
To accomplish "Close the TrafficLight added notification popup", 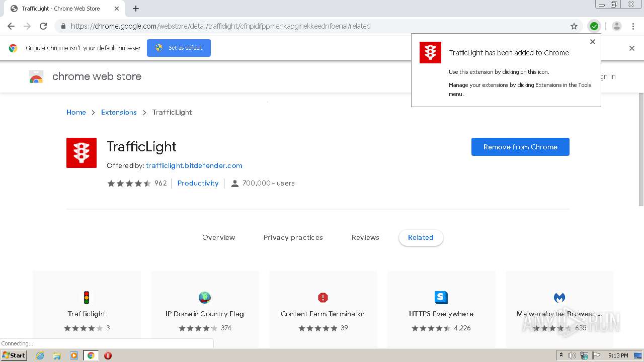I will click(593, 42).
